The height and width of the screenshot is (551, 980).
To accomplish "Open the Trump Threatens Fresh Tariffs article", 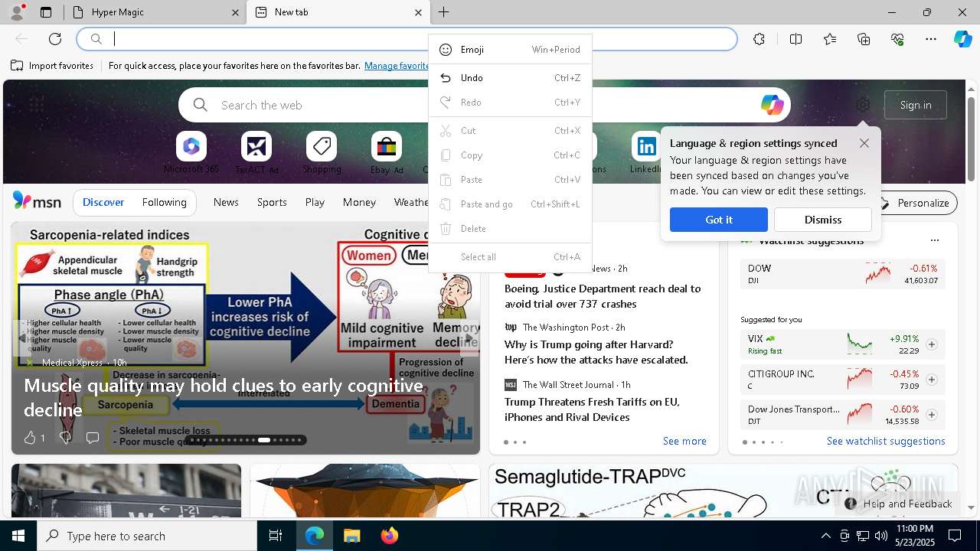I will 592,409.
